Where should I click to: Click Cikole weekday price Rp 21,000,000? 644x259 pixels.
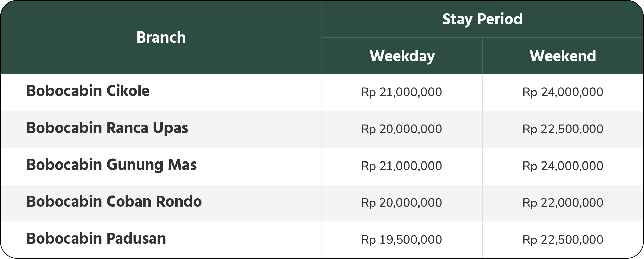[401, 92]
